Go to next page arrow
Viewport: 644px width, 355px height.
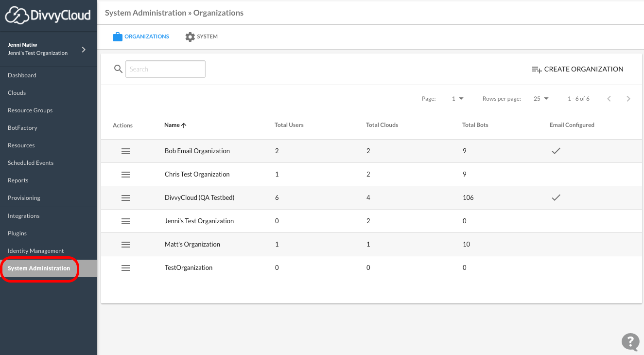tap(628, 99)
